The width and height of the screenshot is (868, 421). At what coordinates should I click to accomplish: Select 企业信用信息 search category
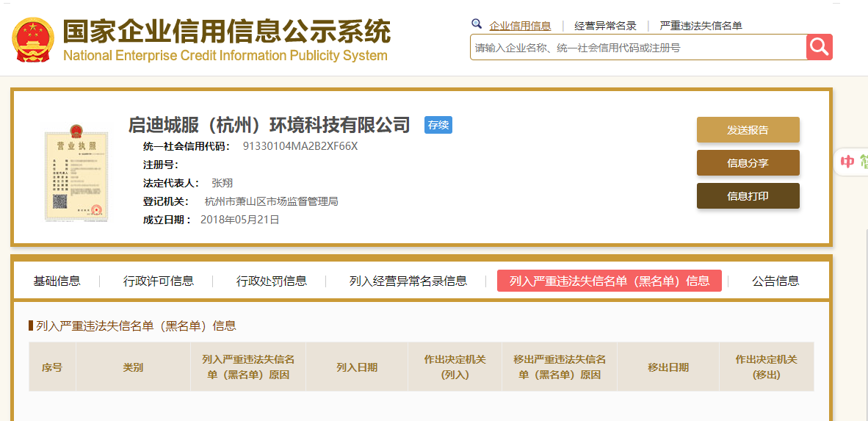[x=520, y=26]
